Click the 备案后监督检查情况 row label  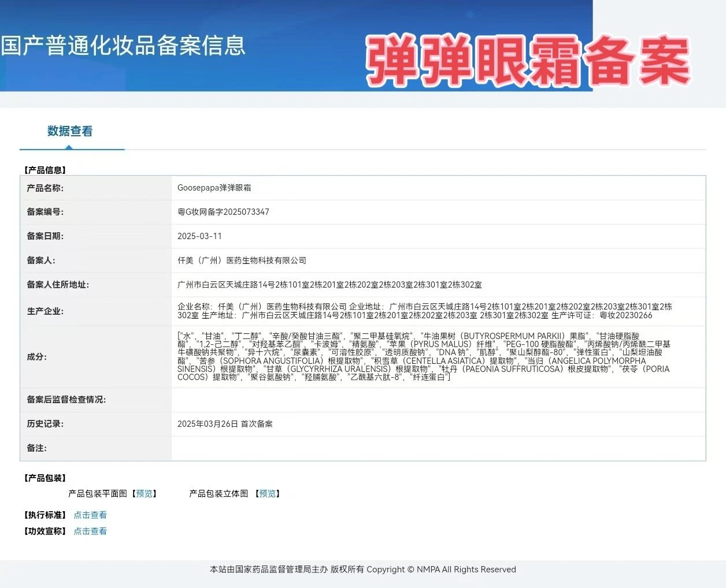(66, 400)
